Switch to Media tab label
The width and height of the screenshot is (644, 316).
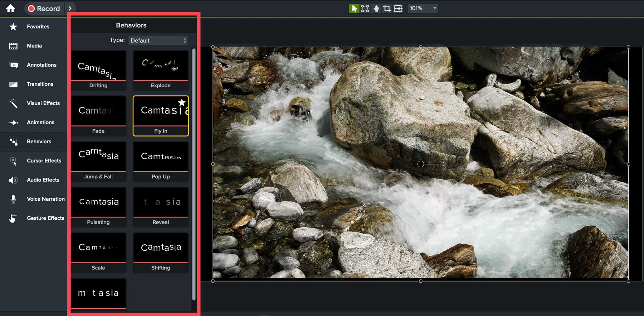[x=34, y=46]
